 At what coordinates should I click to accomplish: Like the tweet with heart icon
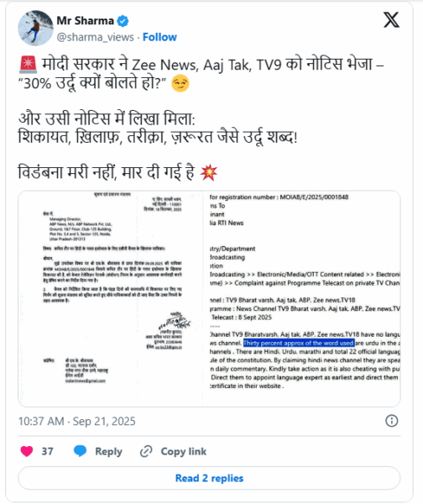(x=27, y=451)
